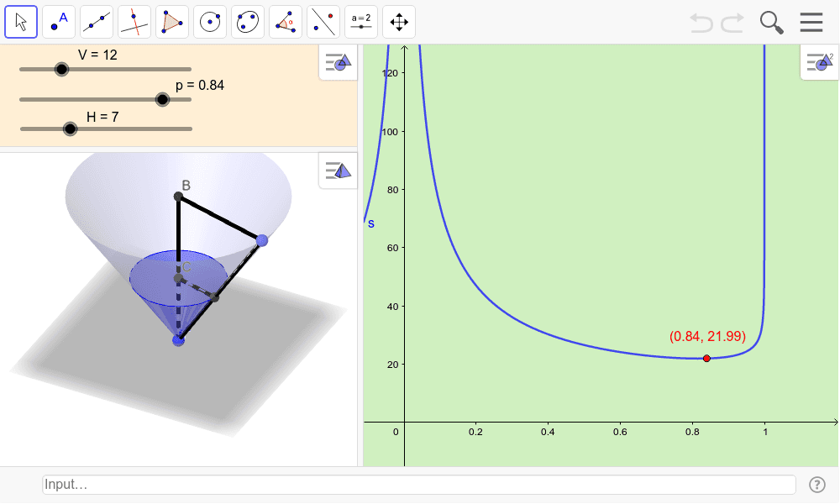Undo the last action

(x=701, y=23)
